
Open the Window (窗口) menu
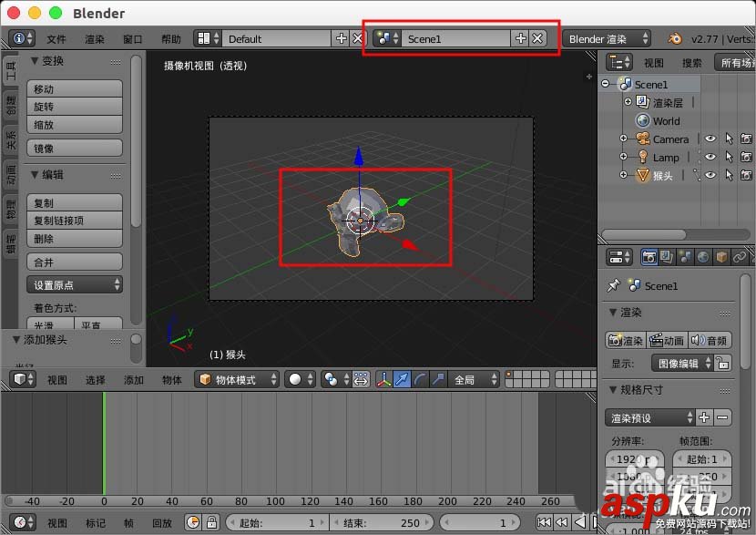coord(133,39)
